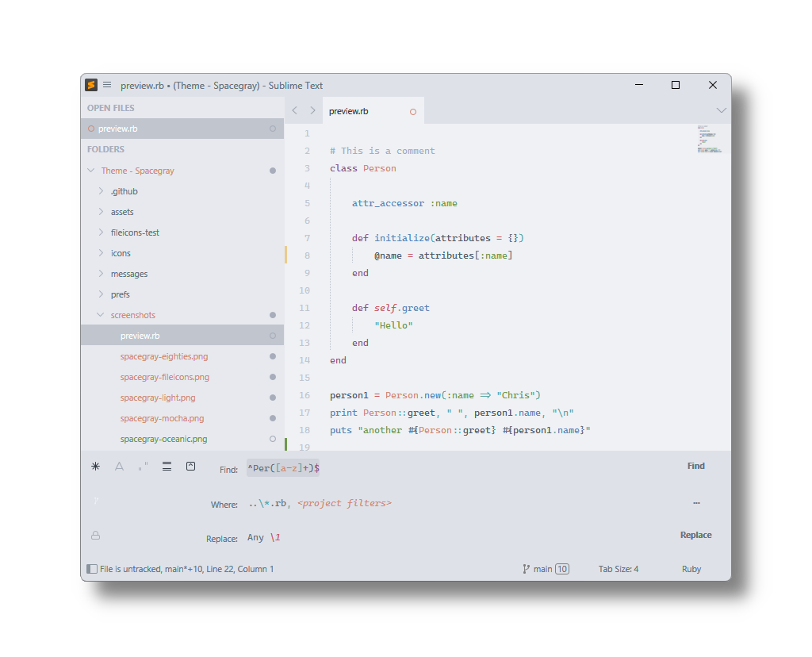Close preview.rb in Open Files

(91, 129)
